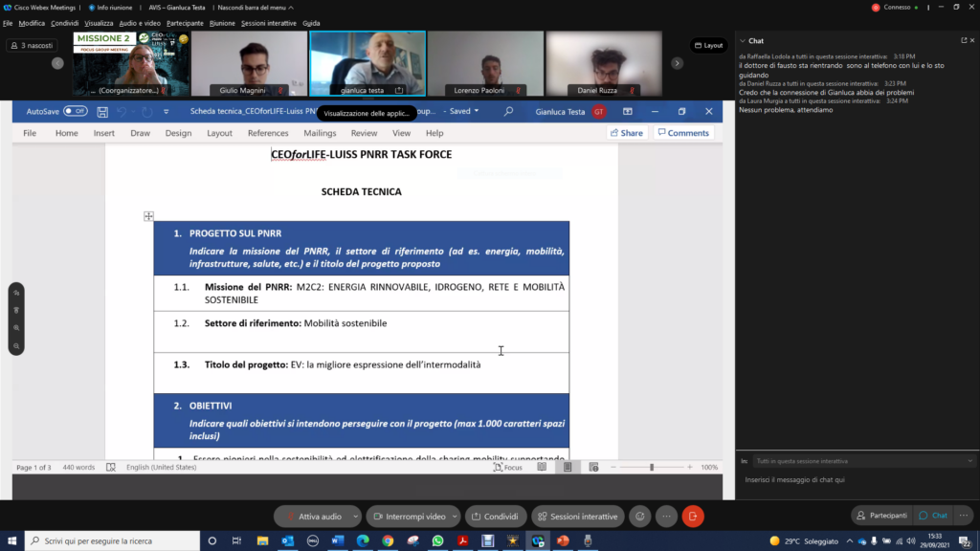Click zoom out minus in Word status bar
Image resolution: width=980 pixels, height=551 pixels.
pyautogui.click(x=613, y=467)
